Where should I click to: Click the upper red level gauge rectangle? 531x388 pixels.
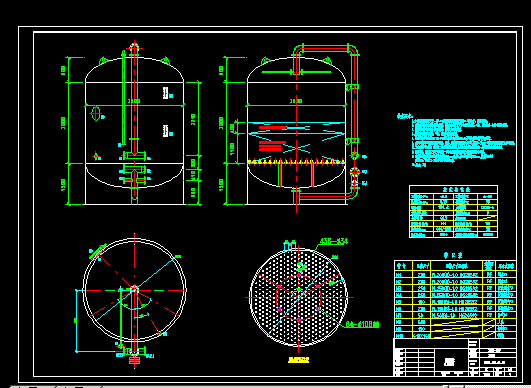[x=166, y=92]
